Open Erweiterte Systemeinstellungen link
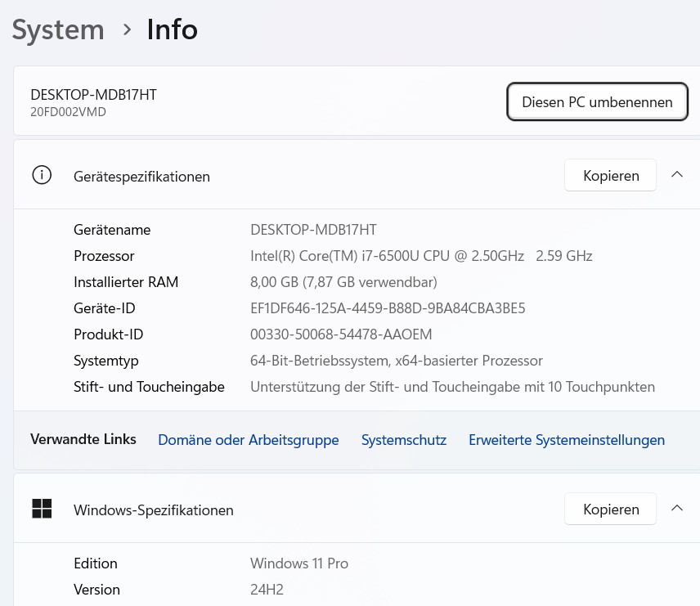700x606 pixels. (x=567, y=440)
